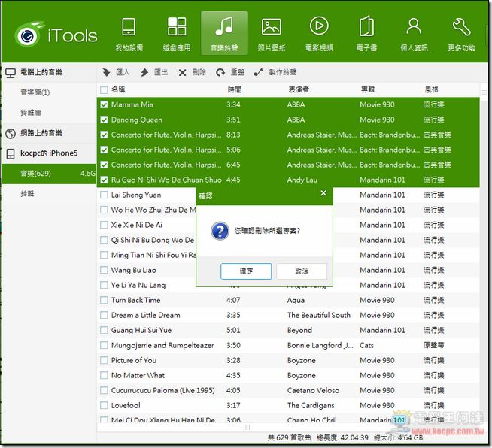492x448 pixels.
Task: Check the Lai Sheng Yuan checkbox
Action: click(x=104, y=195)
